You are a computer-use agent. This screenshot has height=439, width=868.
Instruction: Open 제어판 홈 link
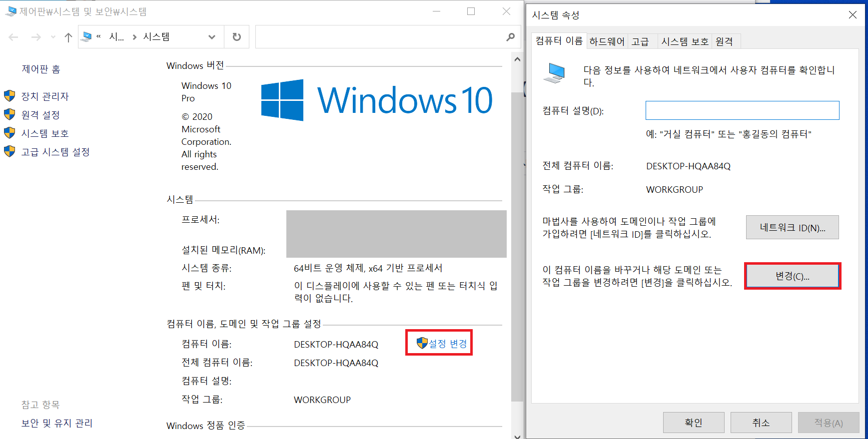pos(41,69)
